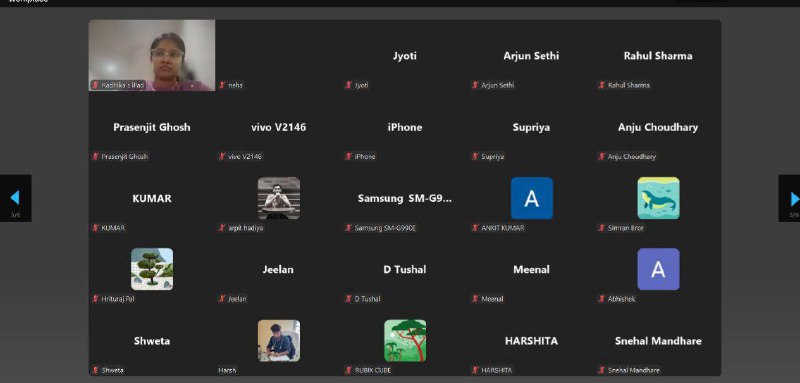
Task: Click the Hrituraj Pal name label
Action: (x=118, y=299)
